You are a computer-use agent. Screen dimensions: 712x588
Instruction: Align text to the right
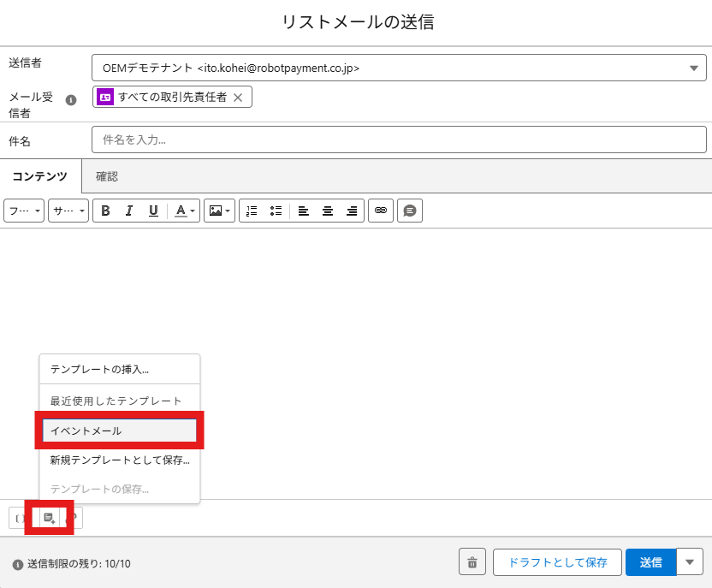351,211
